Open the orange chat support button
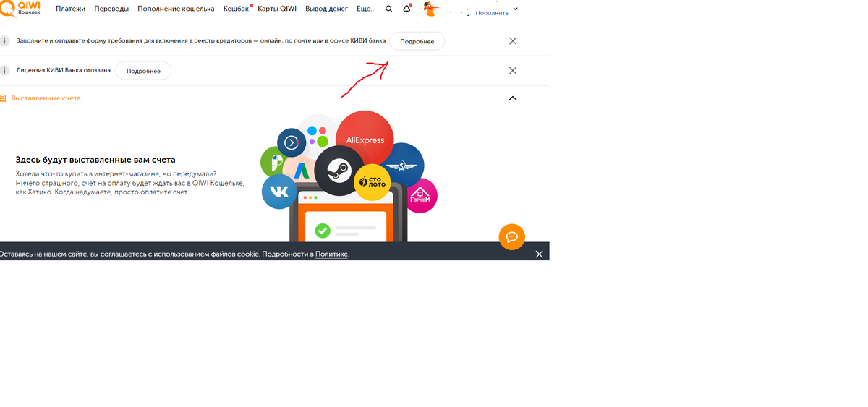Screen dimensions: 868x407 tap(511, 237)
